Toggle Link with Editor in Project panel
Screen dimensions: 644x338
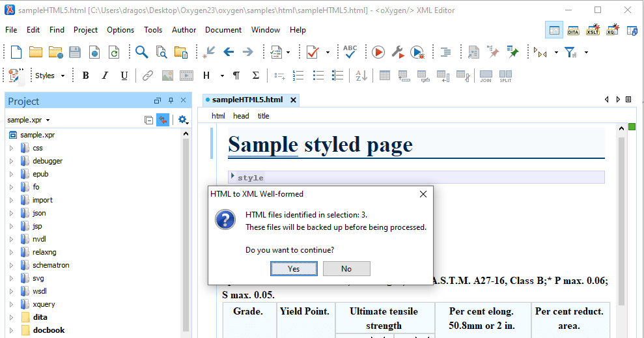point(163,120)
